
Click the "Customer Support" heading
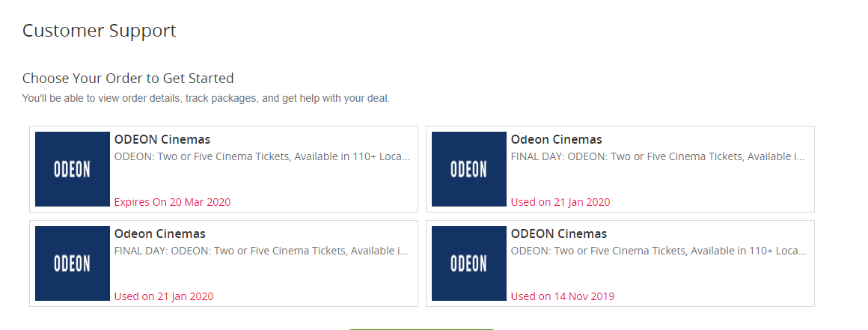click(x=99, y=31)
